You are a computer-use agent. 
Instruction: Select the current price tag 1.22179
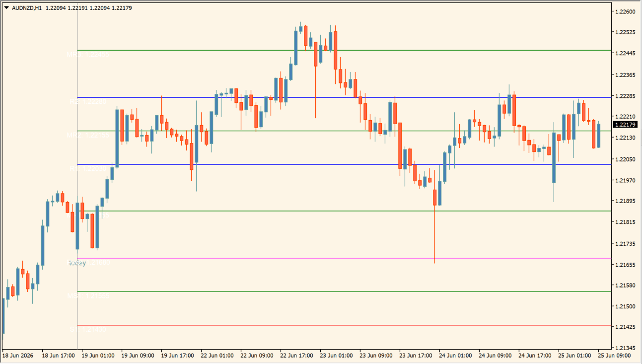pos(626,125)
